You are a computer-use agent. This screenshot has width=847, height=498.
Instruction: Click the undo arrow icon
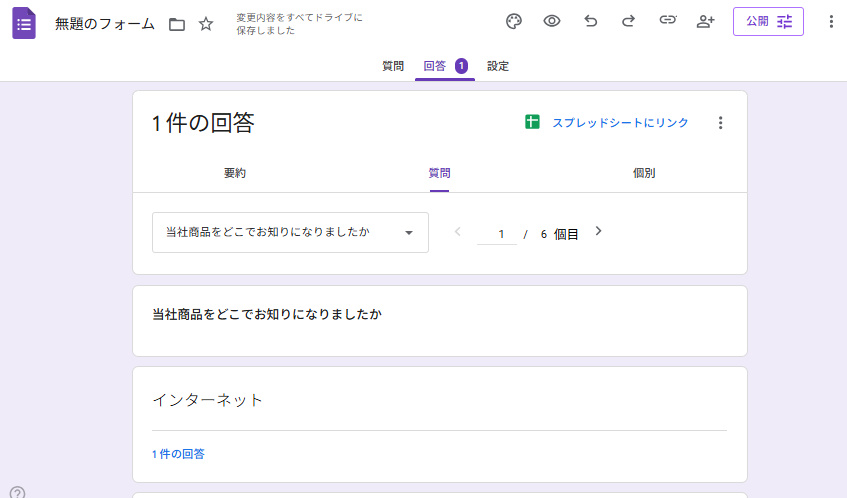point(590,21)
